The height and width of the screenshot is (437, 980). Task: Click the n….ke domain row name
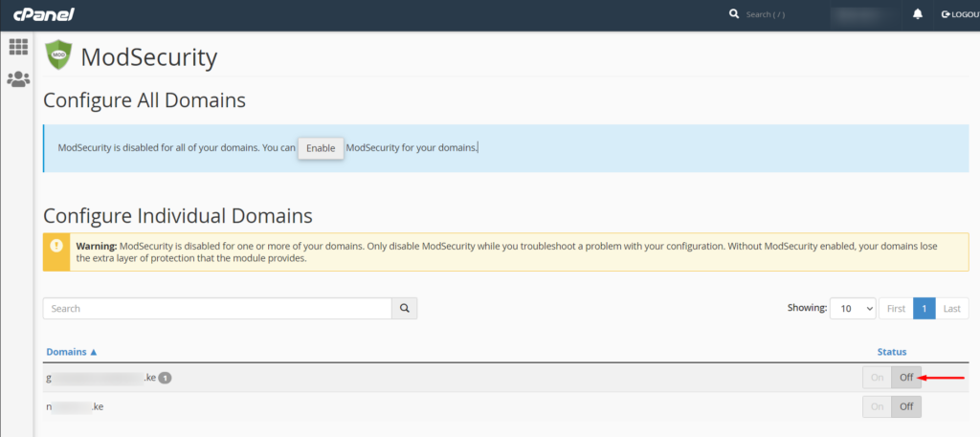click(x=75, y=406)
